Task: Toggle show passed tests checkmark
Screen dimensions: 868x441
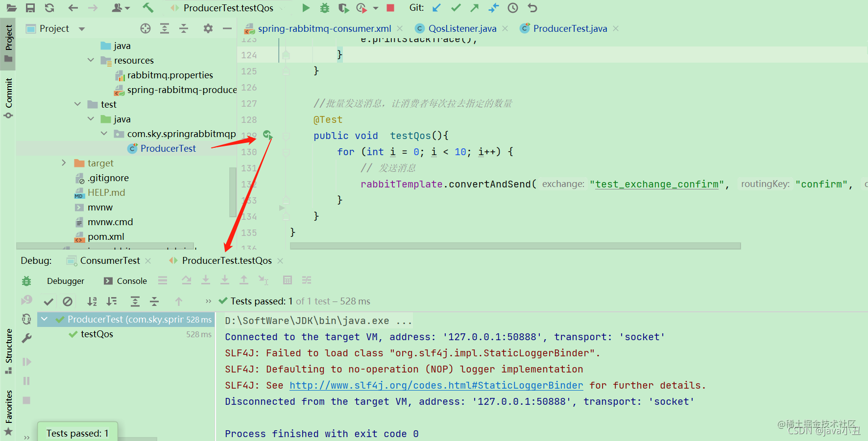Action: tap(48, 301)
